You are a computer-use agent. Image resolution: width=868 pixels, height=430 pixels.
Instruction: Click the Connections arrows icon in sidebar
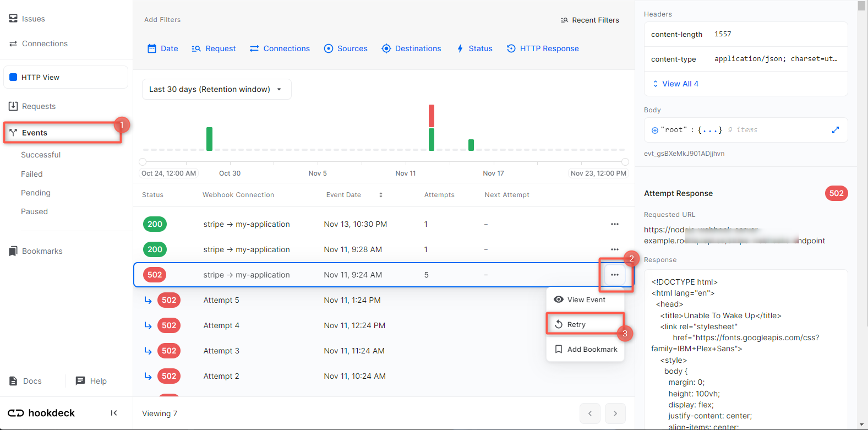click(x=13, y=43)
